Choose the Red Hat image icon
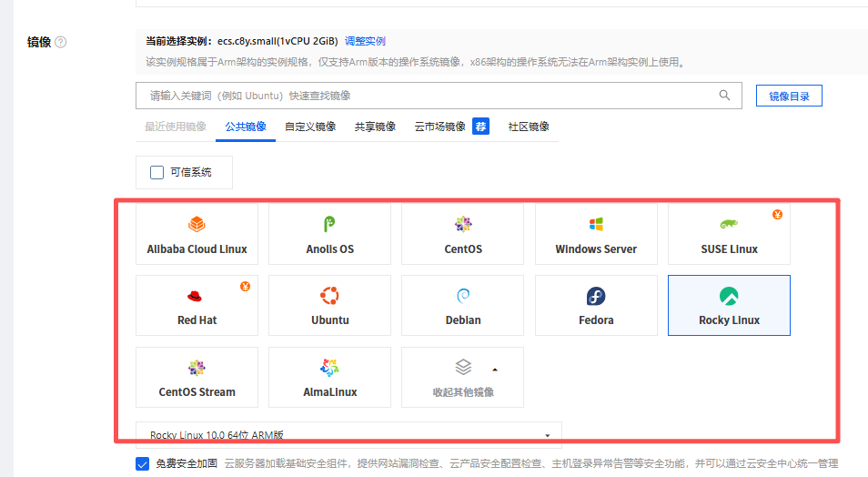The image size is (868, 477). point(197,296)
